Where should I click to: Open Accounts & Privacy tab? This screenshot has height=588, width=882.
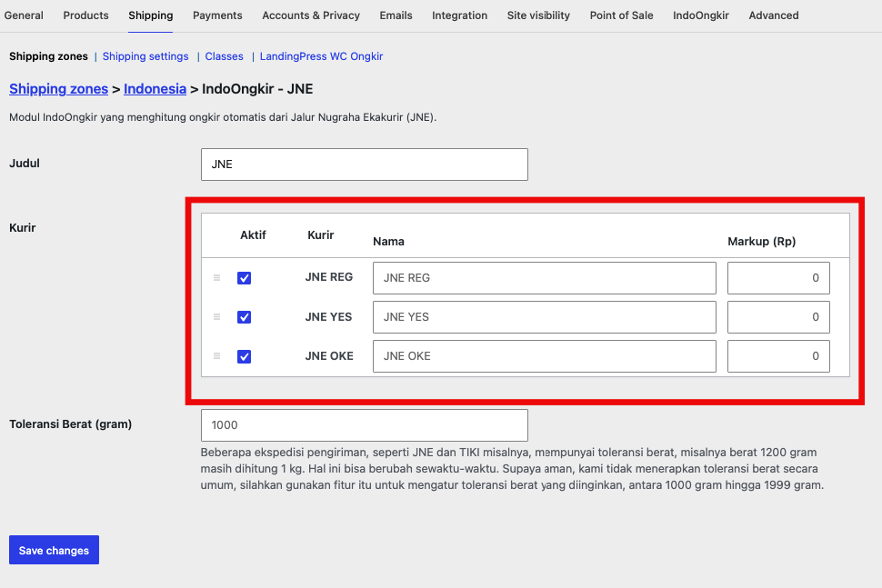310,15
